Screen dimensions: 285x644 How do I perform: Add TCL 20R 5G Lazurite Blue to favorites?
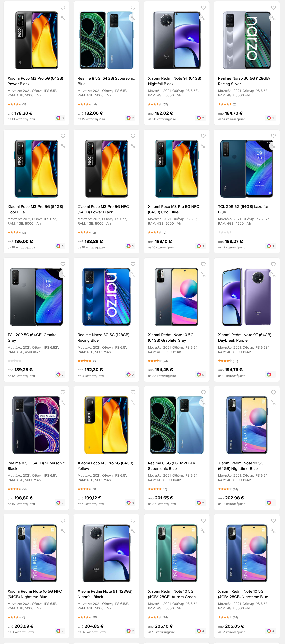click(x=273, y=136)
